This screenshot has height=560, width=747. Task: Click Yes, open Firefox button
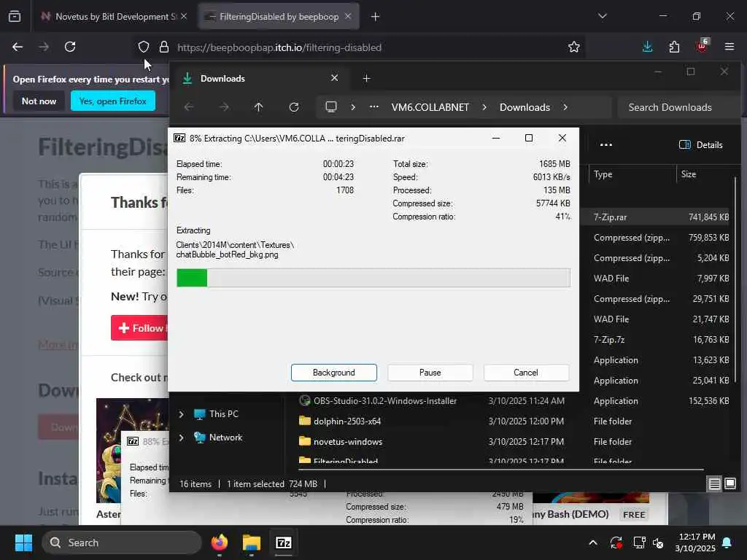tap(113, 101)
